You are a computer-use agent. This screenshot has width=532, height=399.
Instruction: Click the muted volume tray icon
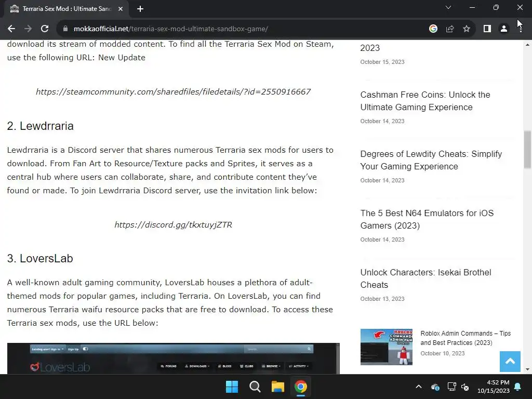(465, 387)
